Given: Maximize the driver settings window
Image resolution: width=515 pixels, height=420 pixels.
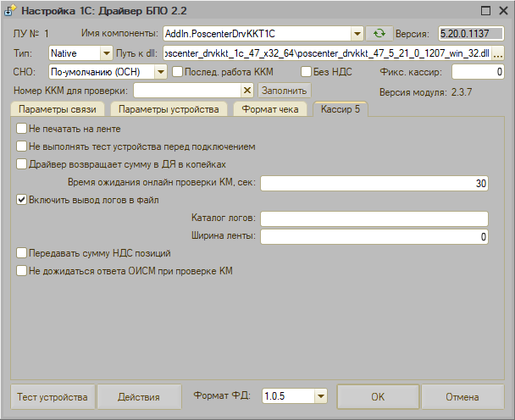Looking at the screenshot, I should coord(485,11).
